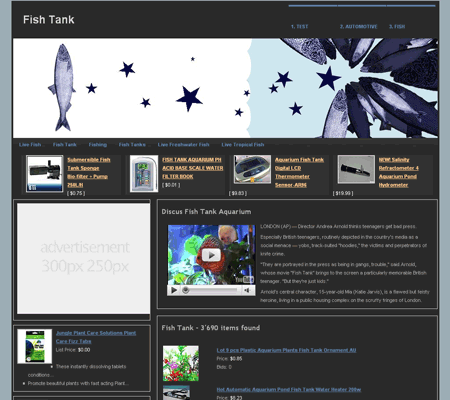Open the Fish Tanks navigation link
The image size is (450, 400).
point(132,145)
